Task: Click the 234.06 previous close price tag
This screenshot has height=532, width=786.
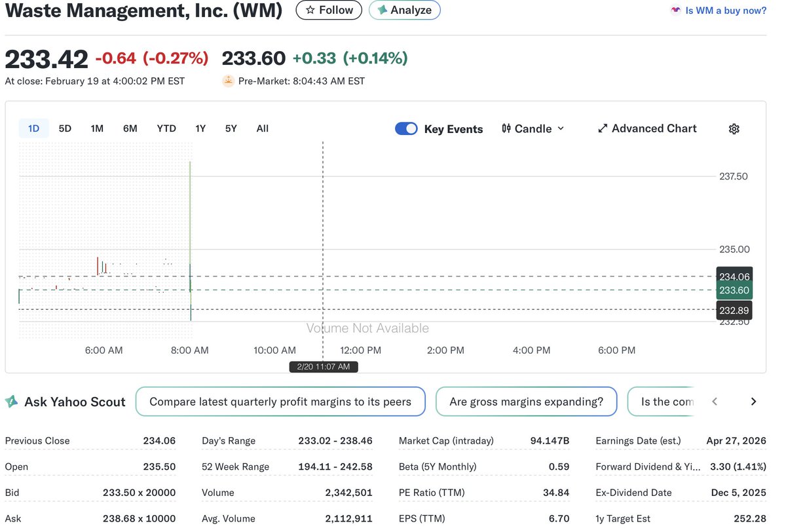Action: click(x=734, y=276)
